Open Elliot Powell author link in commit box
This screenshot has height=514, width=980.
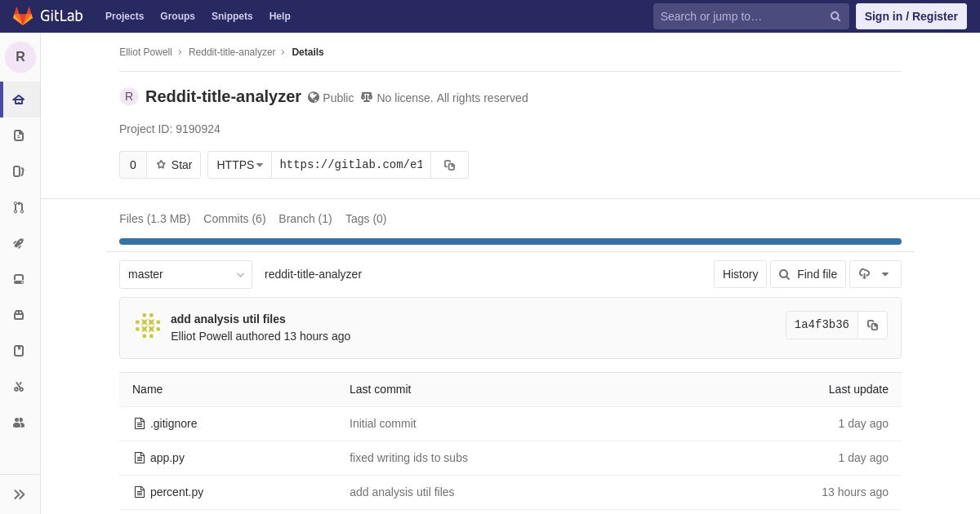point(202,336)
